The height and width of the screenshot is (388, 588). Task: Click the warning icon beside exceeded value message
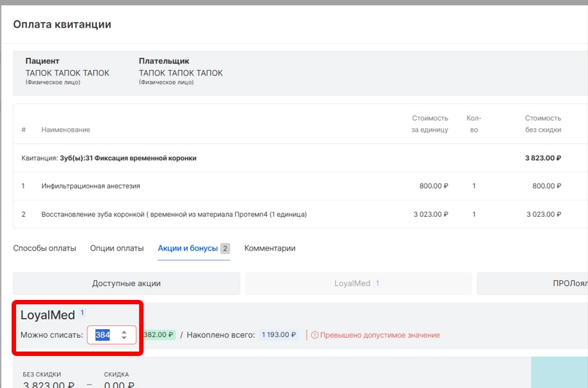tap(315, 335)
